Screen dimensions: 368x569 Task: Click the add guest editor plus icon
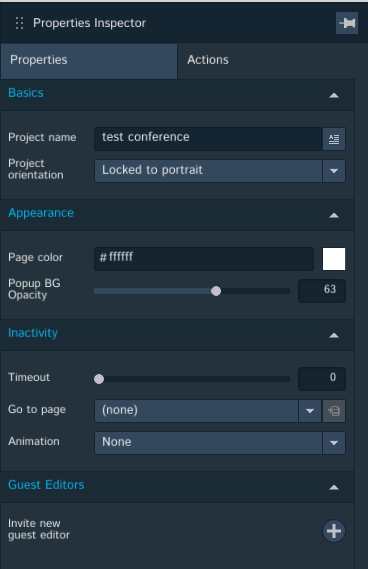tap(334, 531)
